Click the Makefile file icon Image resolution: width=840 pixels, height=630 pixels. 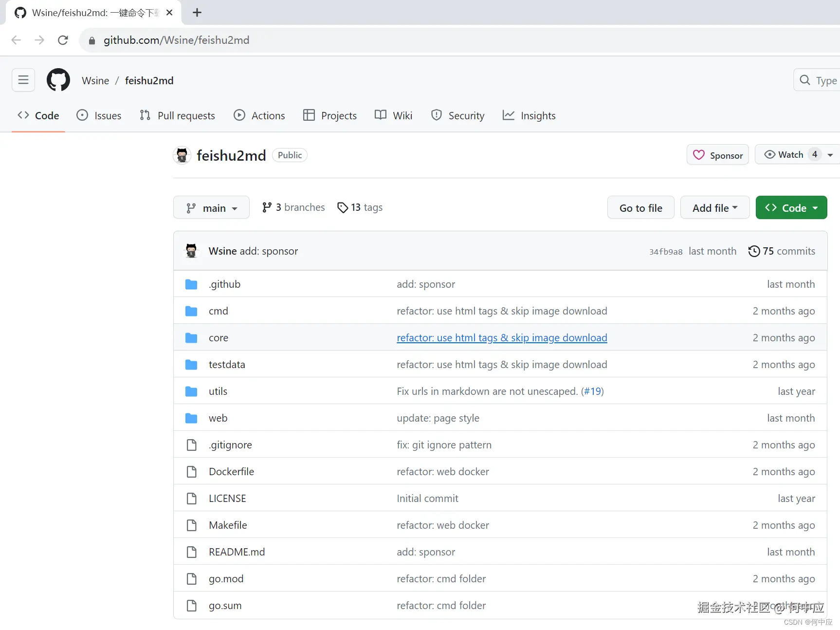(192, 525)
